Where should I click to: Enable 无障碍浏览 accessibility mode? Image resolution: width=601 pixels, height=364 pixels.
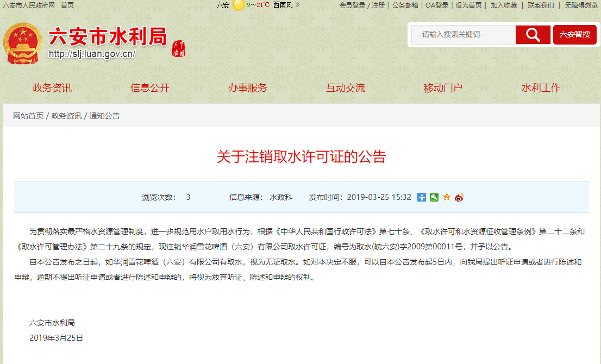pos(581,5)
